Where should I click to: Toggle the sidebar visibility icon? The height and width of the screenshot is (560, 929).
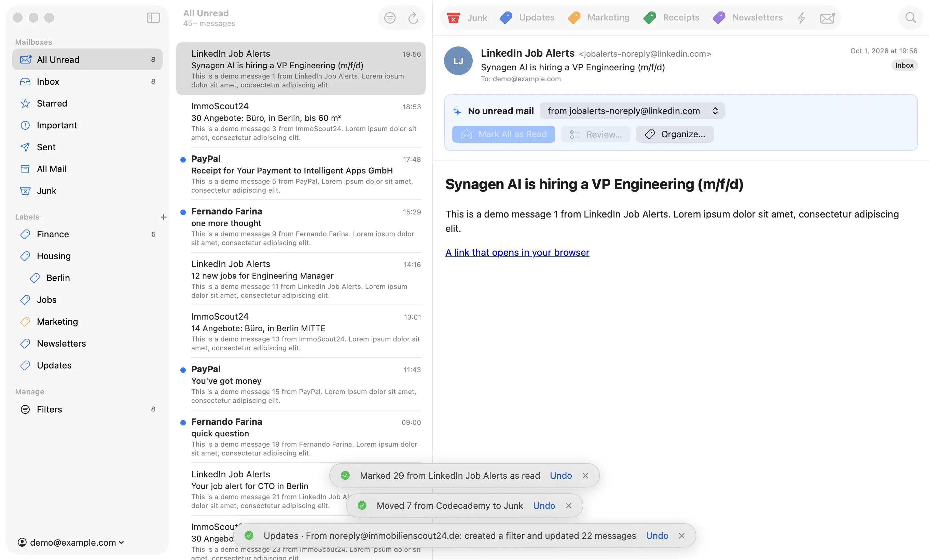(x=153, y=18)
